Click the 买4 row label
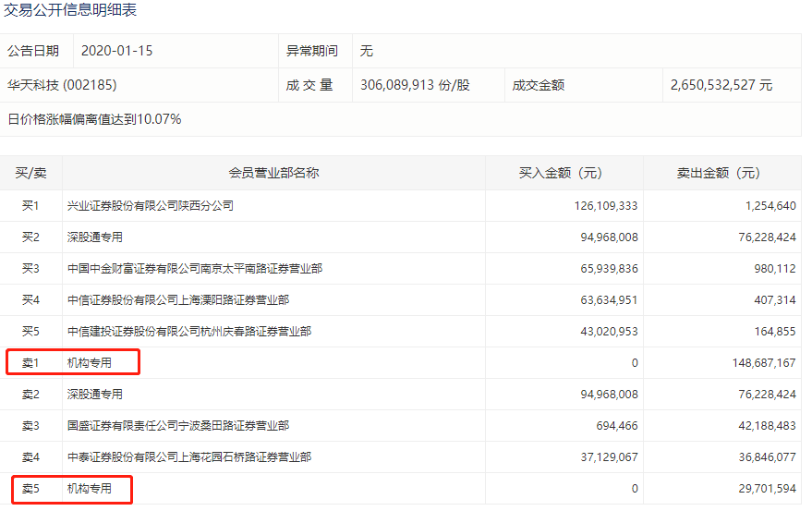Screen dimensions: 812x511 point(30,300)
